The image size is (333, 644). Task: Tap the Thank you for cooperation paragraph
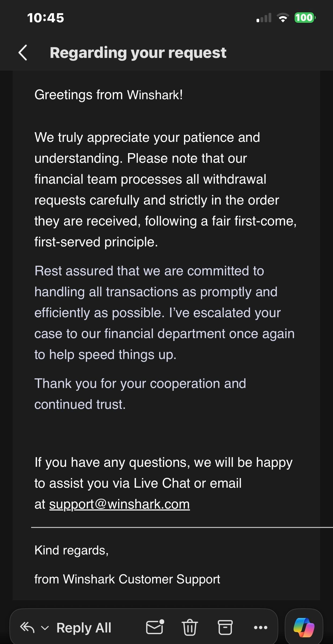click(x=140, y=394)
